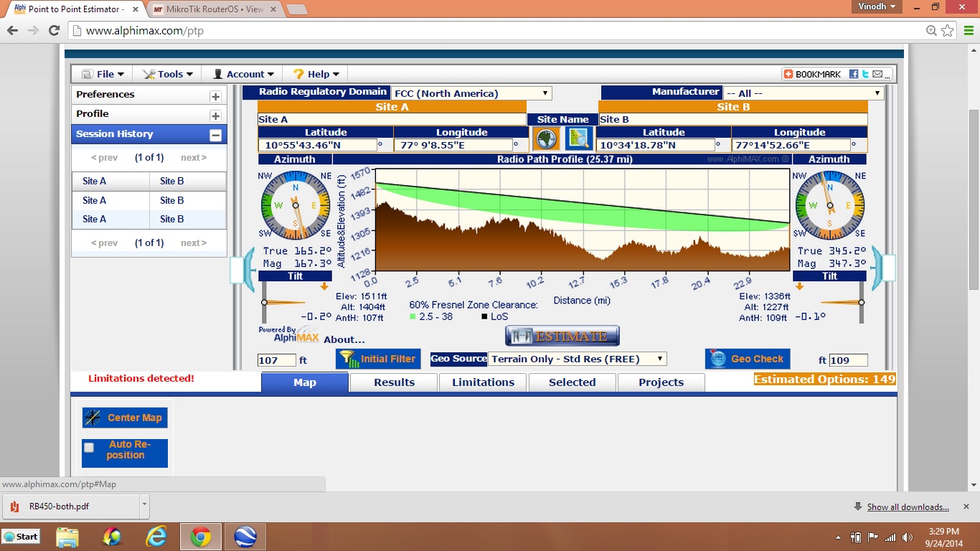Open Internet Explorer from the taskbar
This screenshot has width=980, height=551.
click(156, 537)
